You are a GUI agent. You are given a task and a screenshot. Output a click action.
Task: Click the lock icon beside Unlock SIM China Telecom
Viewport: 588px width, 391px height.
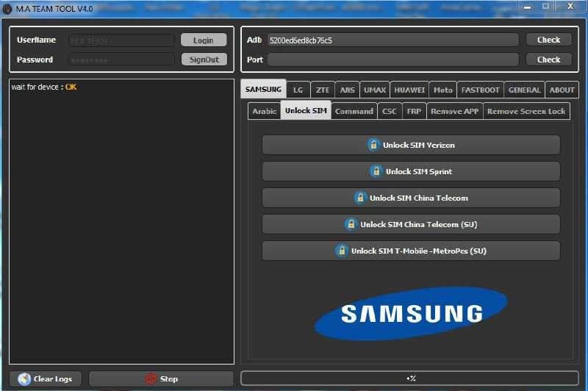[x=360, y=198]
